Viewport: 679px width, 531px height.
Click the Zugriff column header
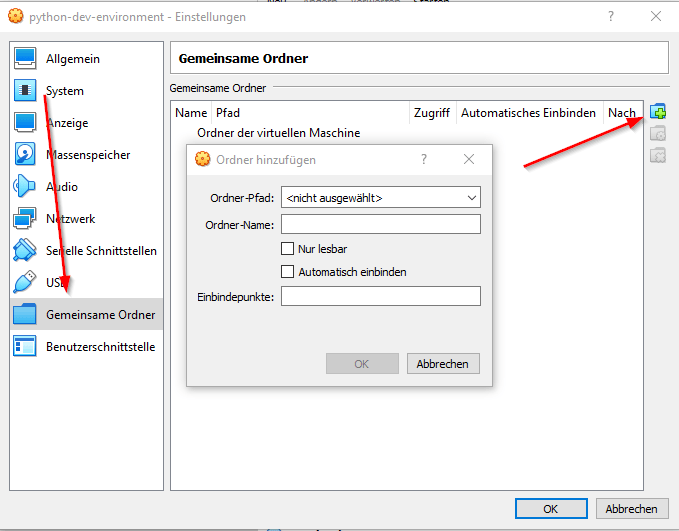pos(432,113)
